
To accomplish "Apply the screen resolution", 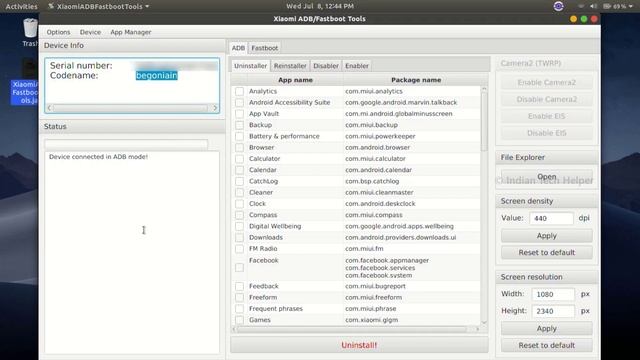I will (x=547, y=329).
